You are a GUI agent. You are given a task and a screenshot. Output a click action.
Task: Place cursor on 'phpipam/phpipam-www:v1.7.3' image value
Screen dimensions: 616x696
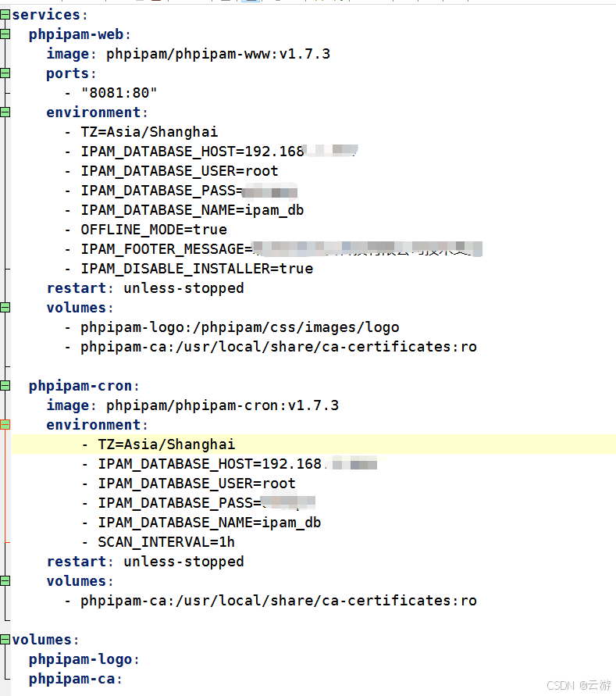(218, 54)
